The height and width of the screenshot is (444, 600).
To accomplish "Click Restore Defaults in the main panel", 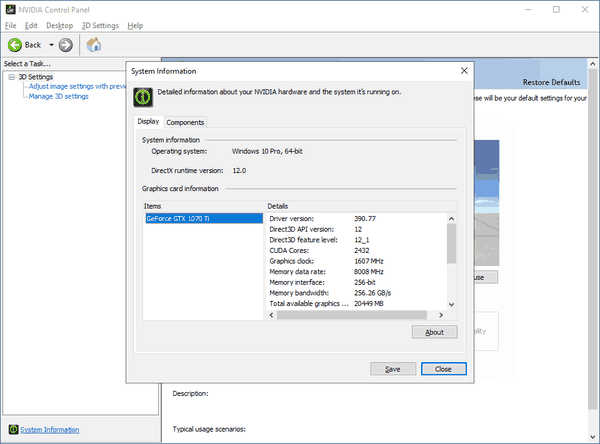I will click(x=551, y=82).
